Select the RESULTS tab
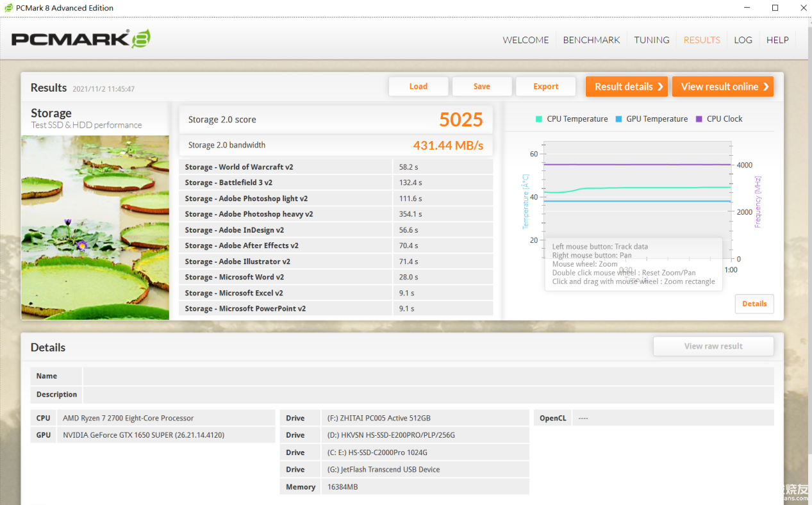The height and width of the screenshot is (505, 812). (702, 40)
